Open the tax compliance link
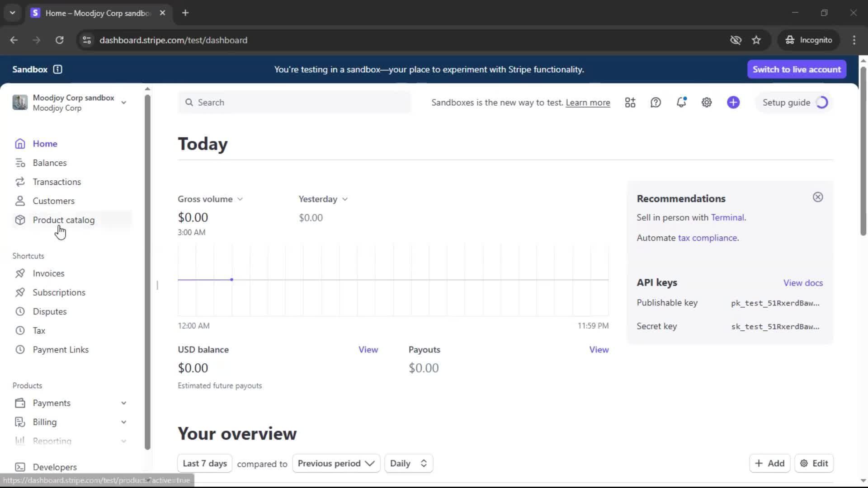 (707, 238)
